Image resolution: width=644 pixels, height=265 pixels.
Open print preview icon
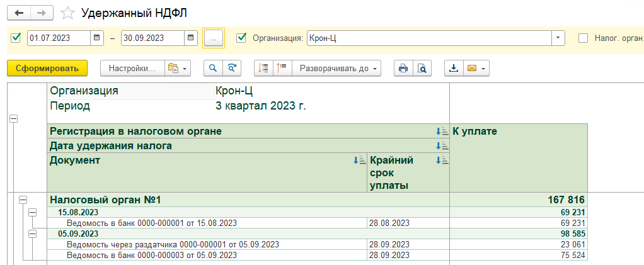click(x=422, y=69)
